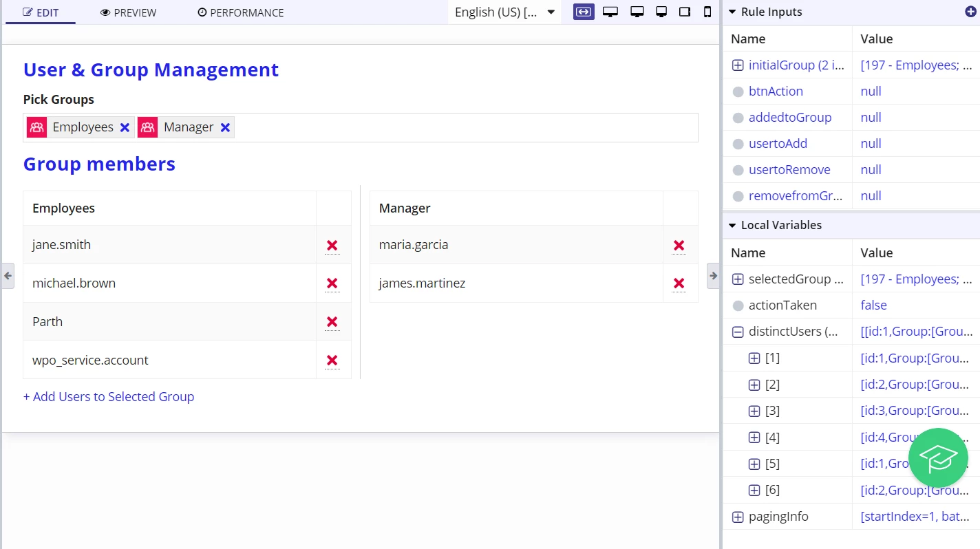This screenshot has height=549, width=980.
Task: Click the group icon on the Employees chip
Action: (x=37, y=127)
